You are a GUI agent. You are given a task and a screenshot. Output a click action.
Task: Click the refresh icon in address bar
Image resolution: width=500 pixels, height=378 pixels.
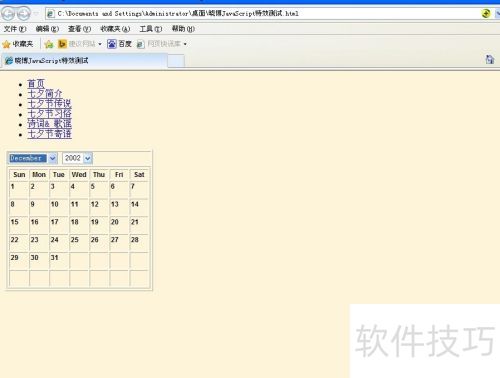pyautogui.click(x=486, y=13)
